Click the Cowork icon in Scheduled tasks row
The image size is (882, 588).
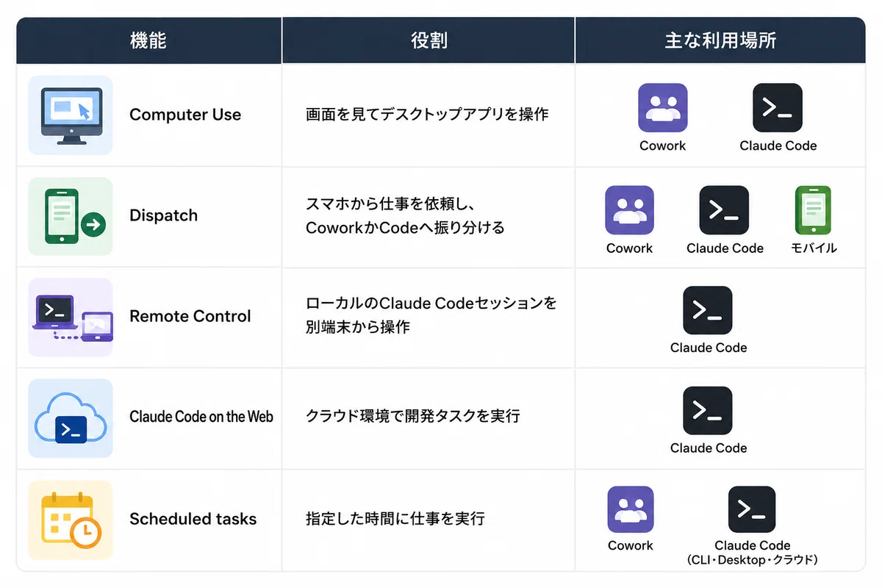631,509
